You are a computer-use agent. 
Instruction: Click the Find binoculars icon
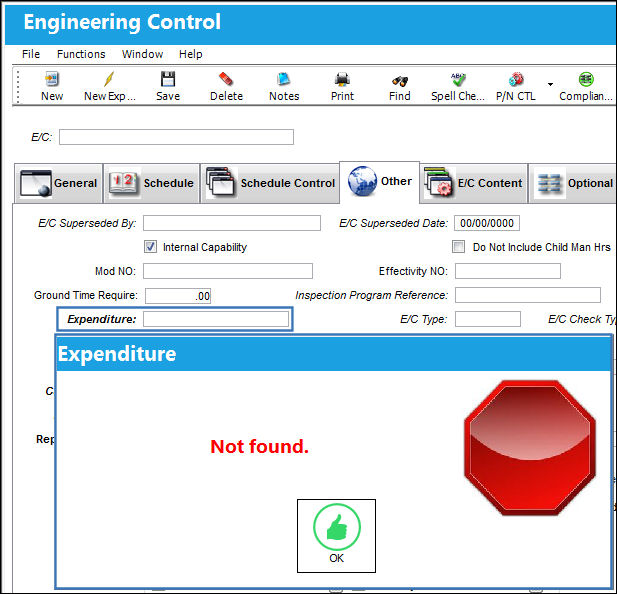click(x=400, y=81)
